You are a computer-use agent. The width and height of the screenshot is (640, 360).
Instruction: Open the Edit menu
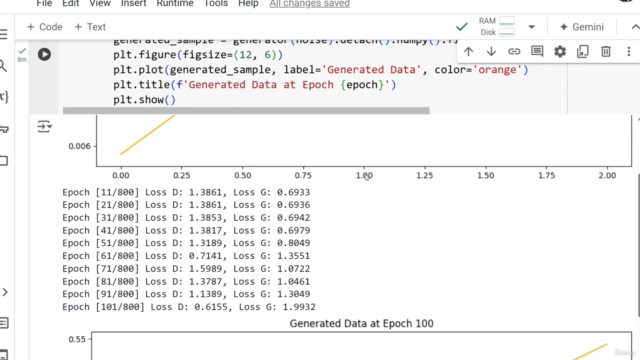(x=71, y=4)
